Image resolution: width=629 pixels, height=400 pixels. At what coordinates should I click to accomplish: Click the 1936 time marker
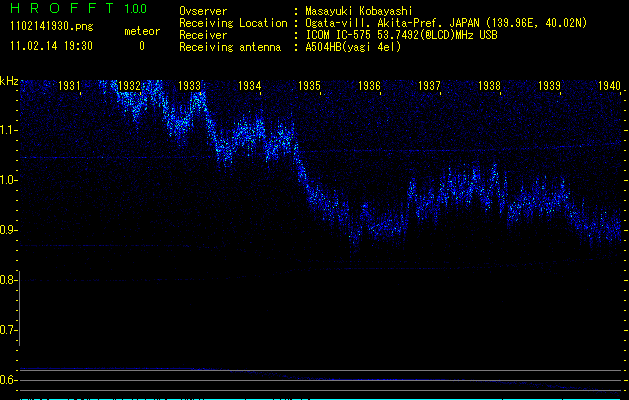pos(369,86)
